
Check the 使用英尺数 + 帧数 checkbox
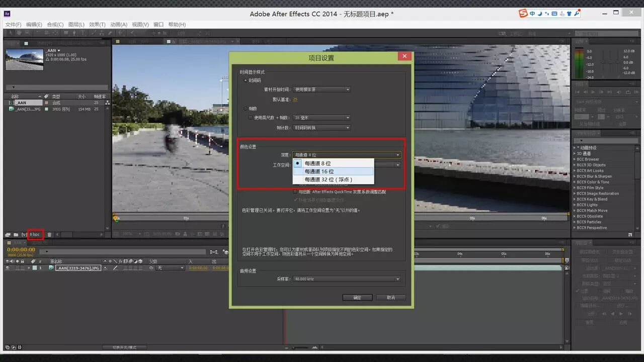[251, 118]
